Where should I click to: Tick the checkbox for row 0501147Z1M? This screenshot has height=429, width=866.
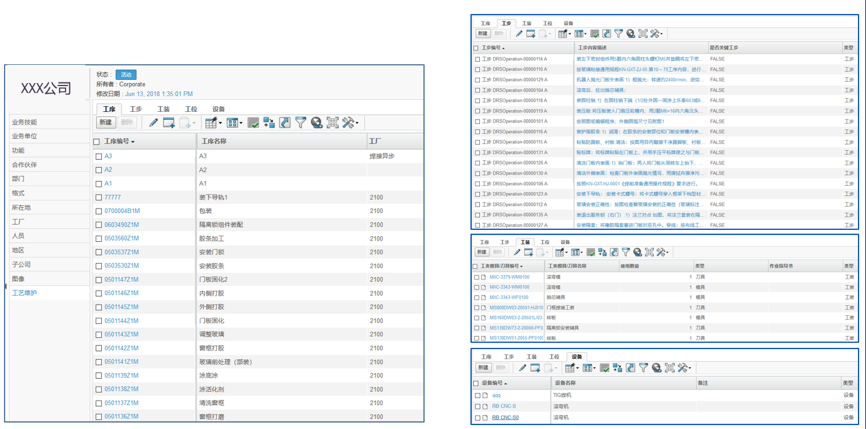click(x=98, y=279)
